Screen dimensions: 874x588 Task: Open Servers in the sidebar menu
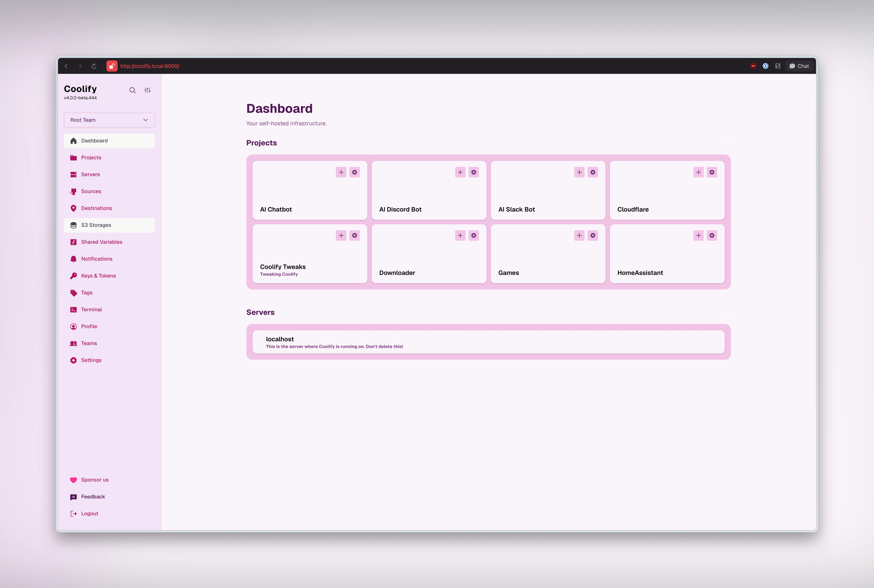pyautogui.click(x=90, y=174)
